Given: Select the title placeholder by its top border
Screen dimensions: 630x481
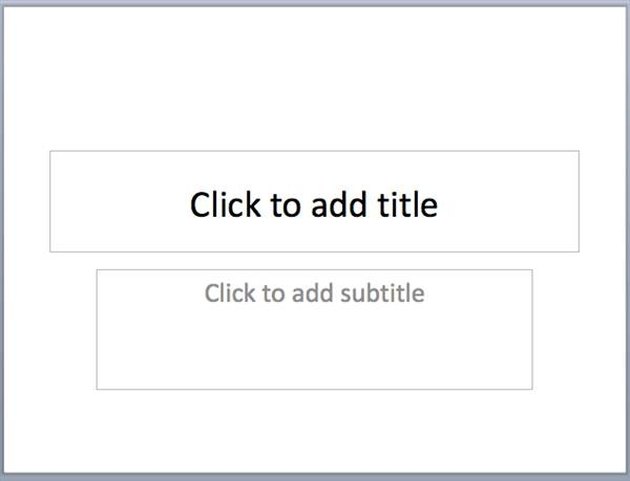Looking at the screenshot, I should pyautogui.click(x=314, y=151).
